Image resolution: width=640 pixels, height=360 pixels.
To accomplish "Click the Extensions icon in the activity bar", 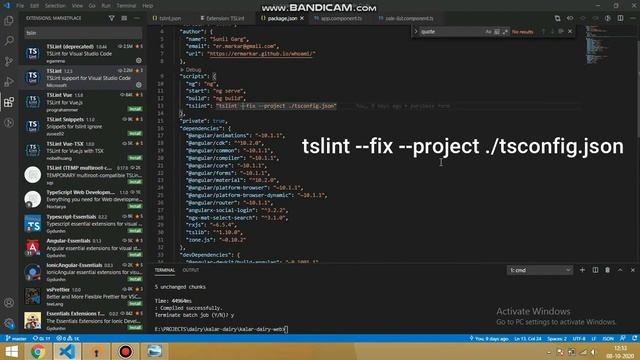I will point(9,102).
